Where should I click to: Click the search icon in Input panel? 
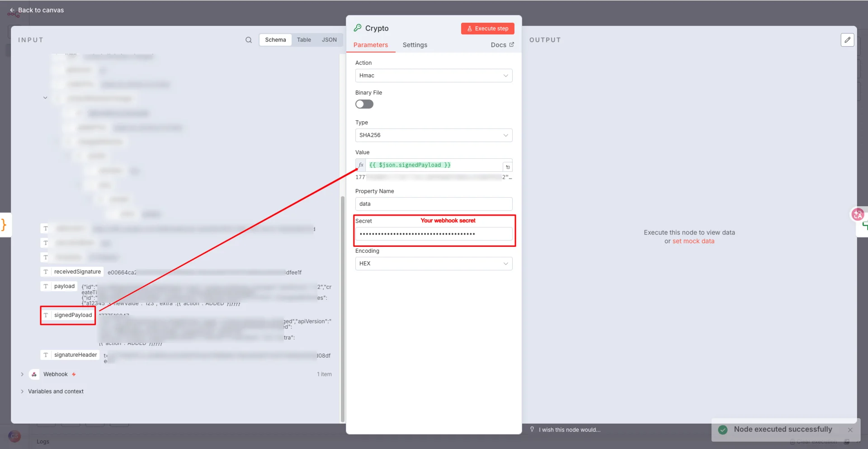[x=249, y=40]
